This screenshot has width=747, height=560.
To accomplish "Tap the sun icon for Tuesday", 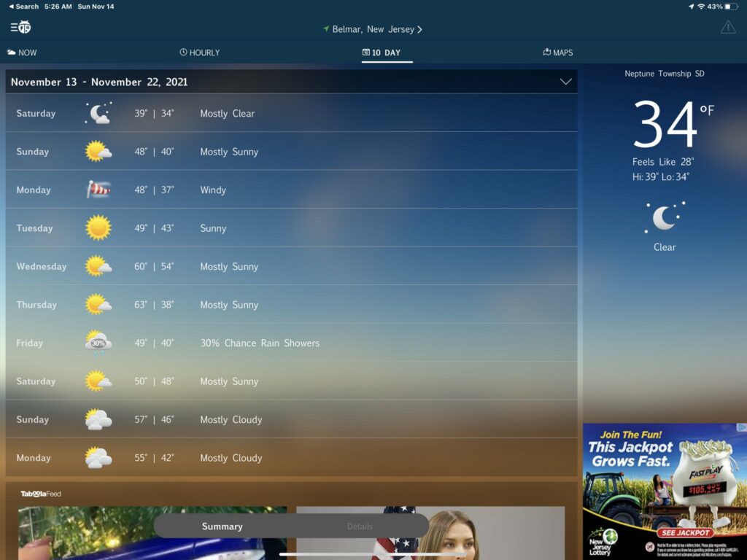I will point(98,228).
